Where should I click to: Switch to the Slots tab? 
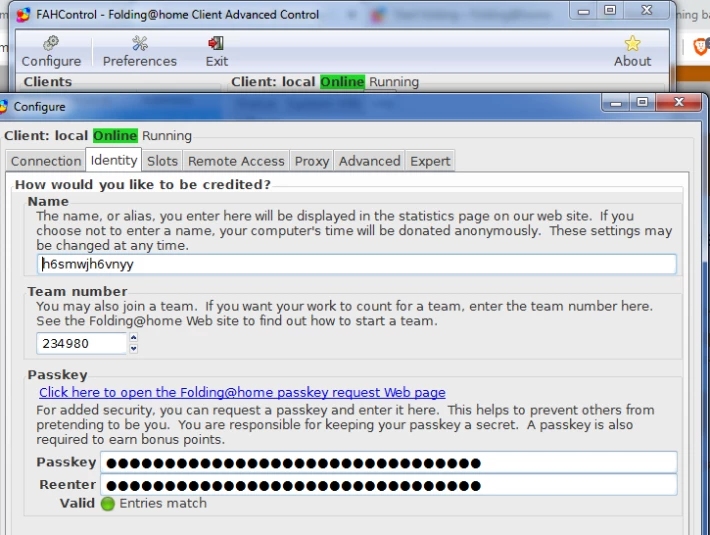point(162,161)
